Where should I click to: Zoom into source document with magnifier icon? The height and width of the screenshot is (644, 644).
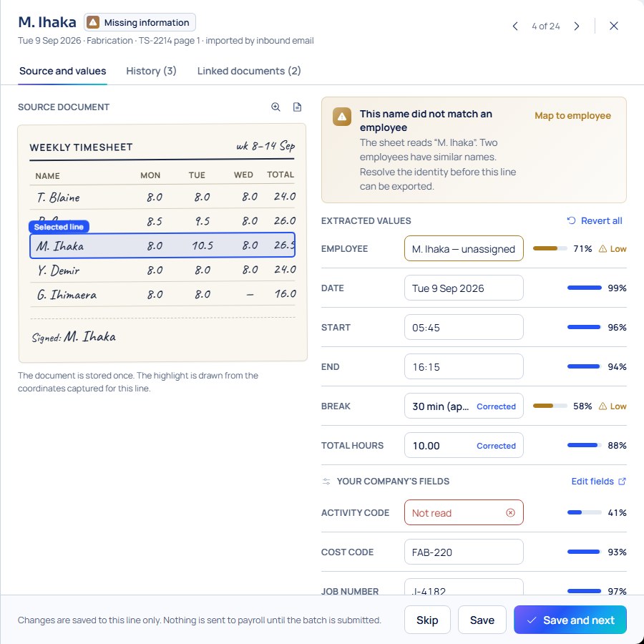275,107
